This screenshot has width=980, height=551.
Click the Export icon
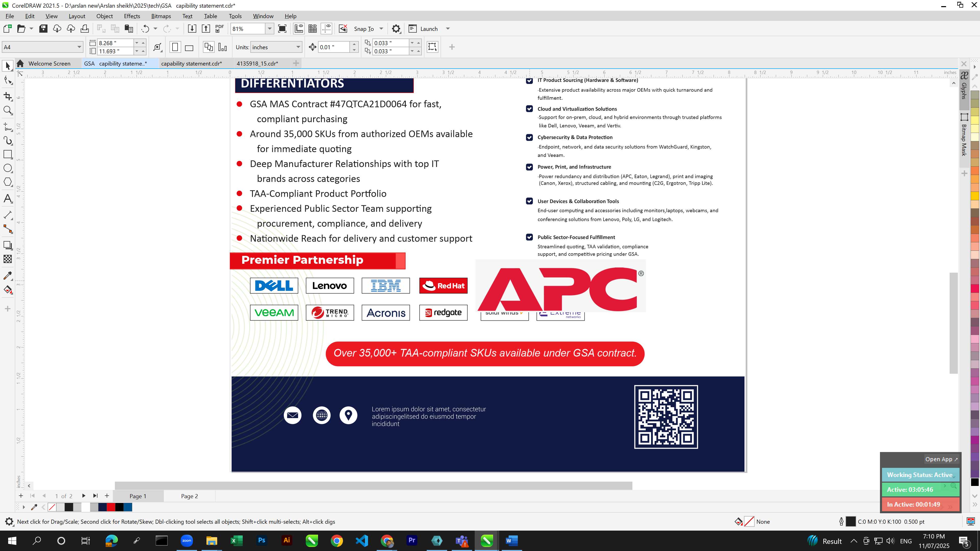(206, 29)
